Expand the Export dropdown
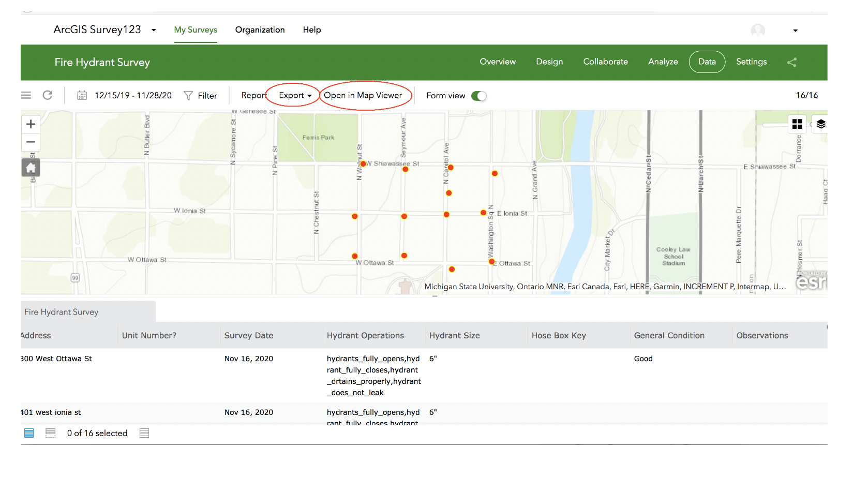The width and height of the screenshot is (868, 477). coord(295,95)
